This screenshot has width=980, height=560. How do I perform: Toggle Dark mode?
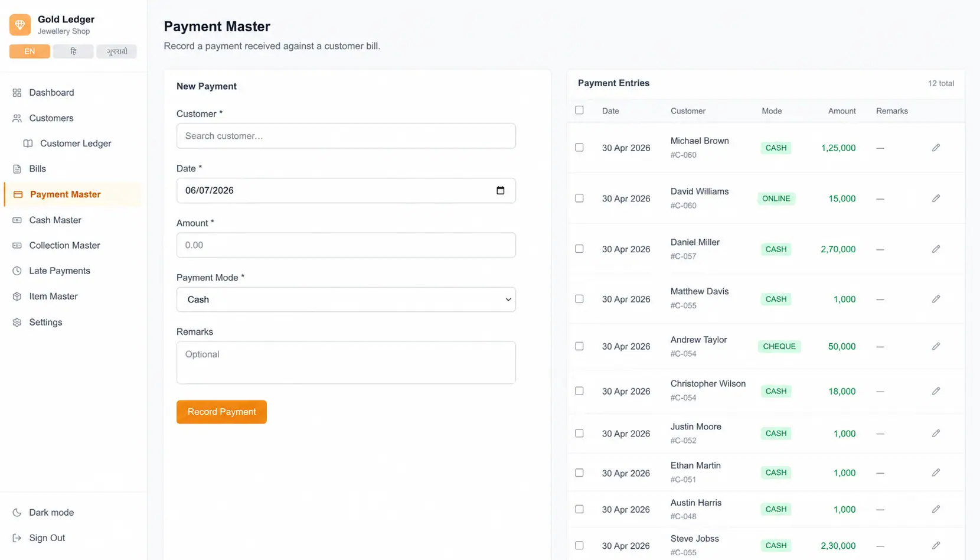73,513
